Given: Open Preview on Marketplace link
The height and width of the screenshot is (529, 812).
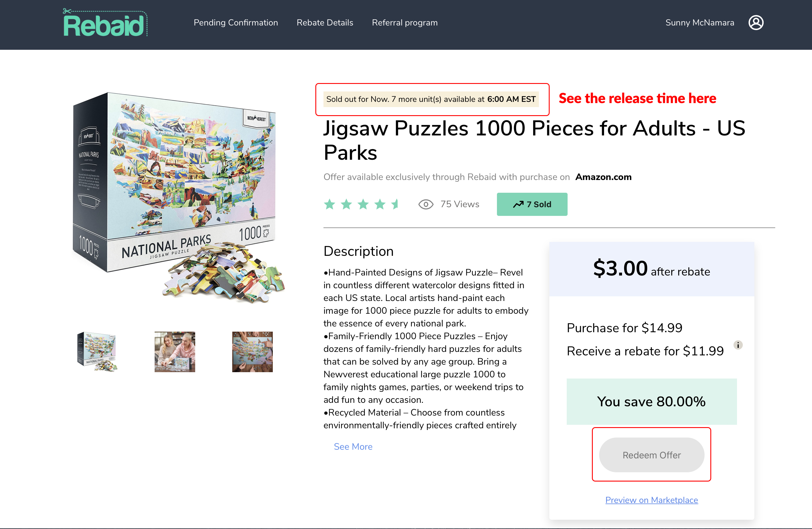Looking at the screenshot, I should click(651, 500).
